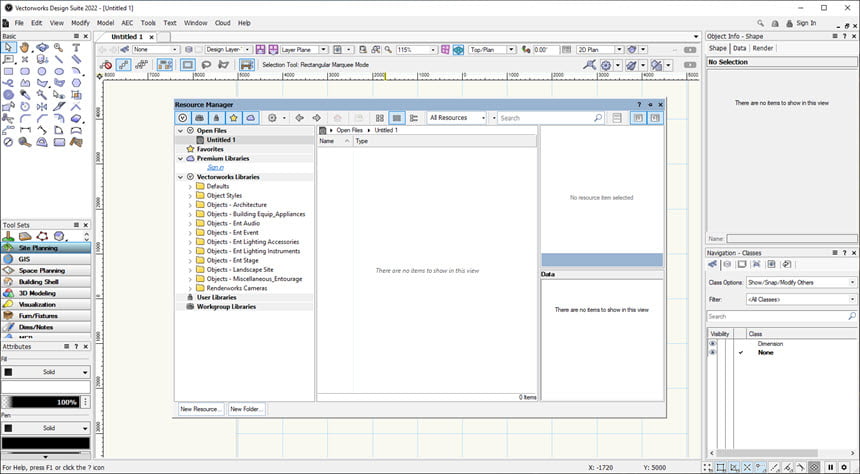Click the New Folder button
The image size is (860, 474).
pyautogui.click(x=247, y=409)
